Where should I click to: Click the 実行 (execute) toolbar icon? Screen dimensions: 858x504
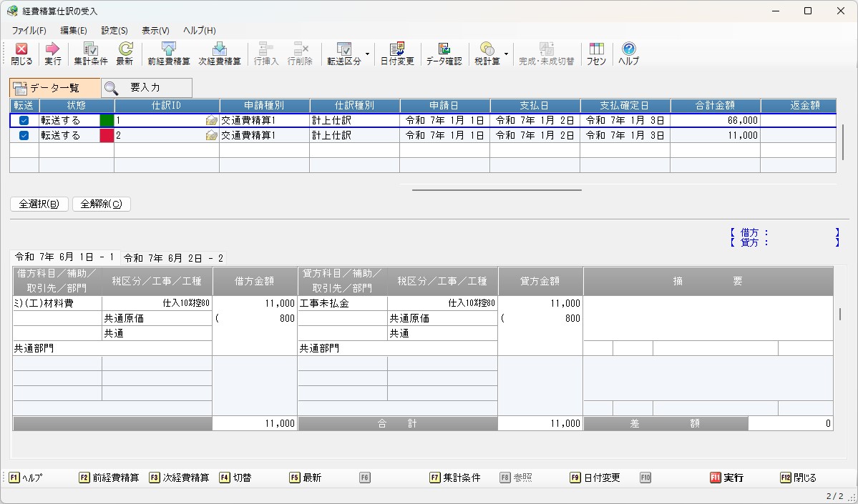point(53,54)
